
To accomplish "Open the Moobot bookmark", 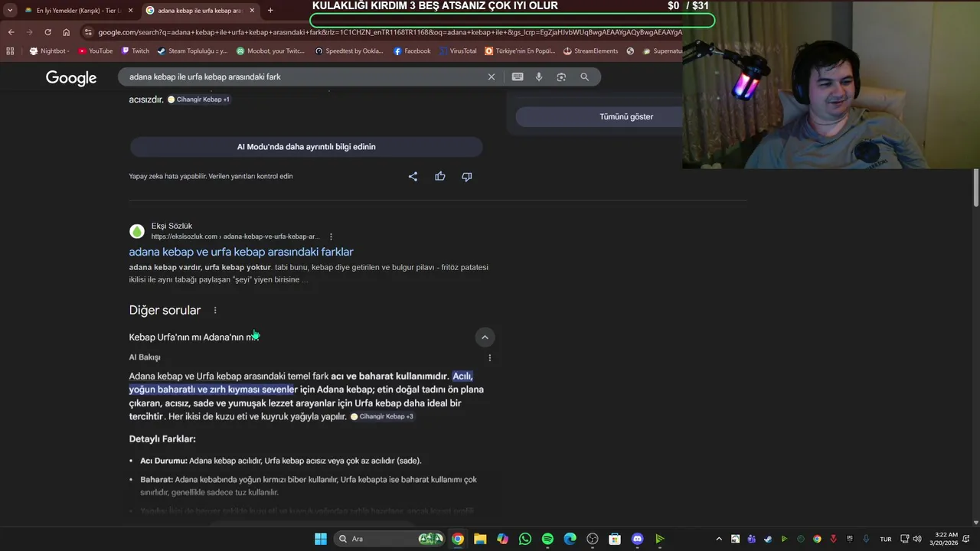I will pyautogui.click(x=271, y=51).
